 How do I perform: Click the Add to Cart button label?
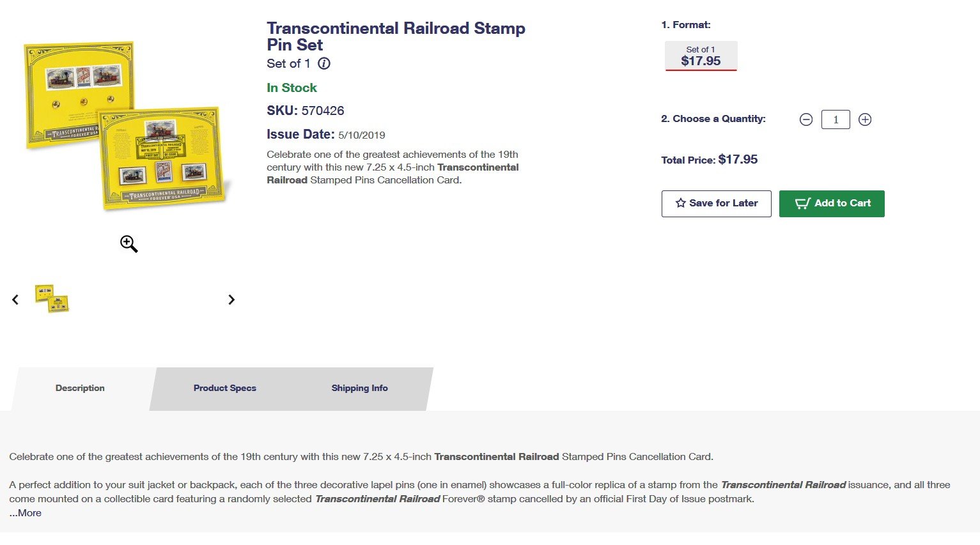[843, 203]
